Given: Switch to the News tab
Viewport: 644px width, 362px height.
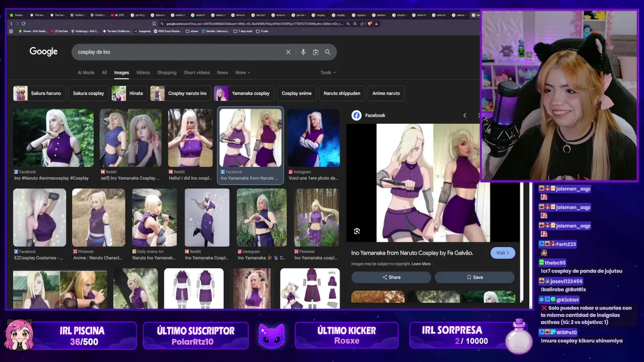Looking at the screenshot, I should tap(222, 72).
